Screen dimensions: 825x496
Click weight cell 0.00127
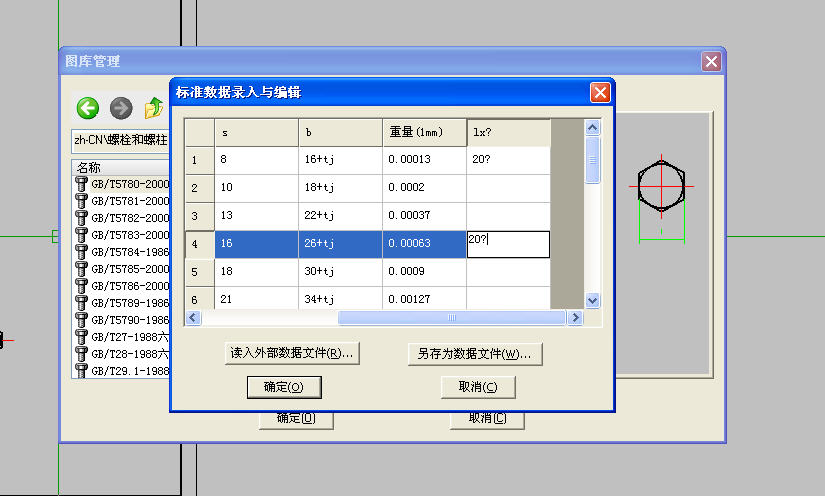point(425,298)
